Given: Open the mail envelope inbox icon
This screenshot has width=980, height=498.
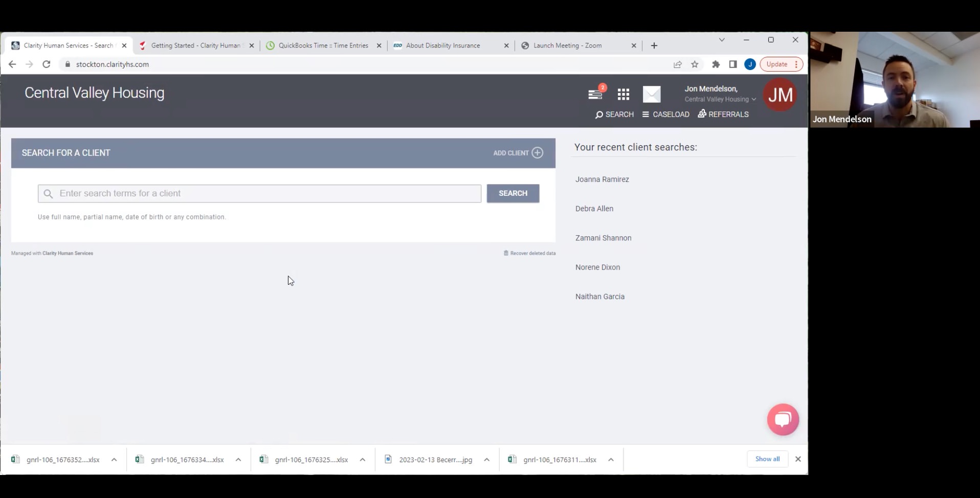Looking at the screenshot, I should (x=652, y=94).
